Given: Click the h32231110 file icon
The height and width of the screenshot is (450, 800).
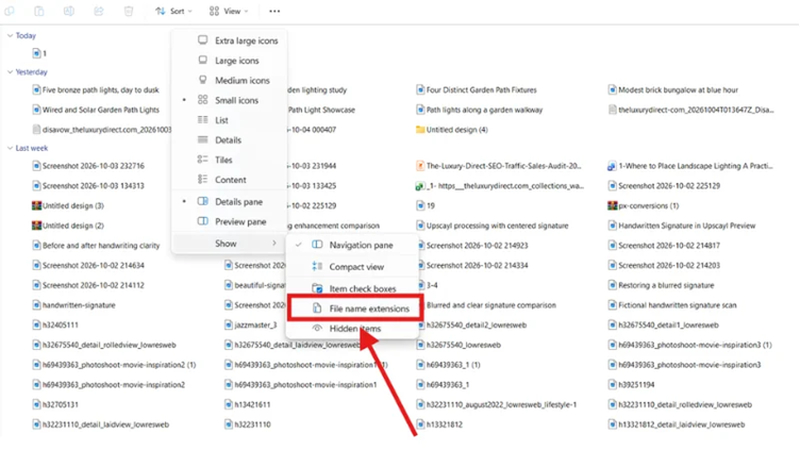Looking at the screenshot, I should [228, 424].
